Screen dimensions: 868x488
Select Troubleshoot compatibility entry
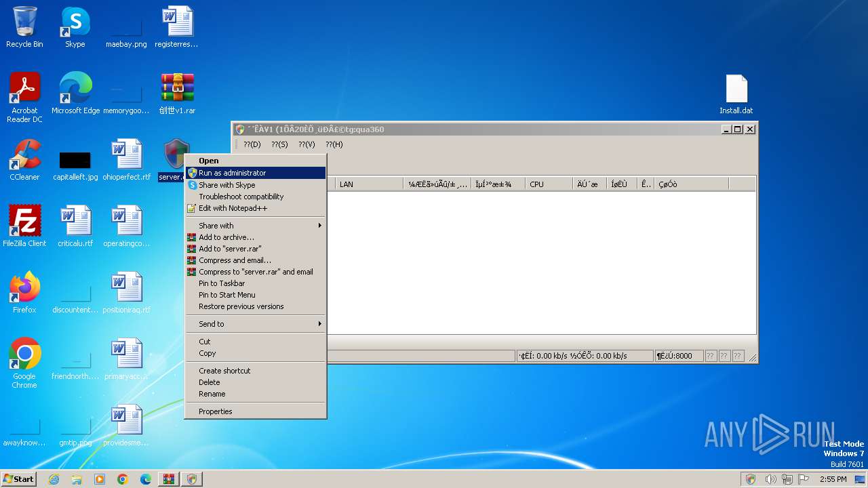(256, 197)
